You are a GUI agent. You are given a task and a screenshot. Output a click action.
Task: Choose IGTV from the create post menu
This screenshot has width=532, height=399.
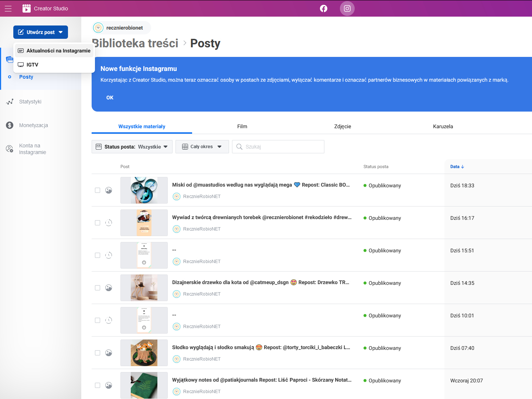(54, 65)
